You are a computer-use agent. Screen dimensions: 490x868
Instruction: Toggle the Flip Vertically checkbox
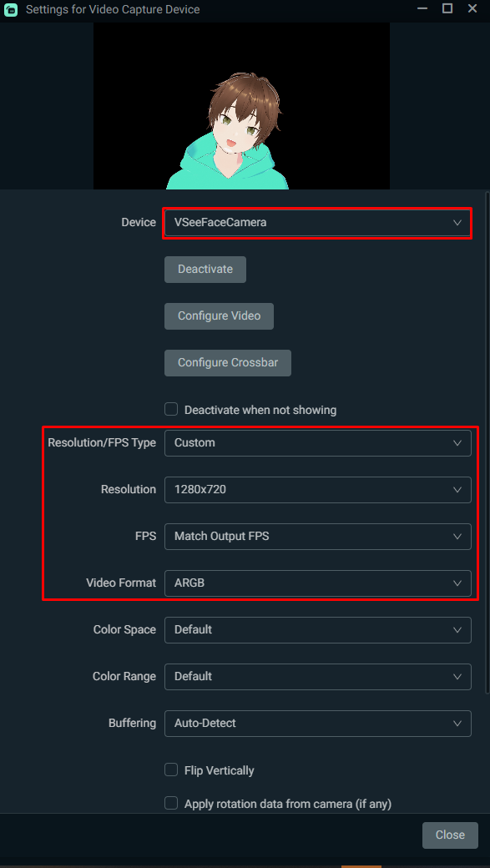tap(171, 770)
